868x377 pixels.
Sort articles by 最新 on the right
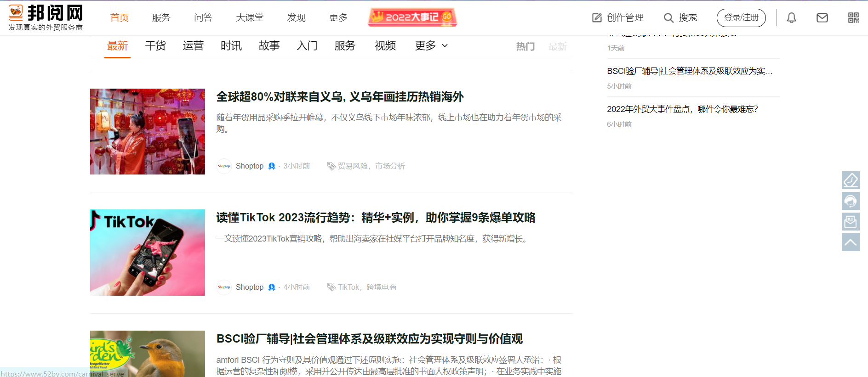click(x=558, y=46)
